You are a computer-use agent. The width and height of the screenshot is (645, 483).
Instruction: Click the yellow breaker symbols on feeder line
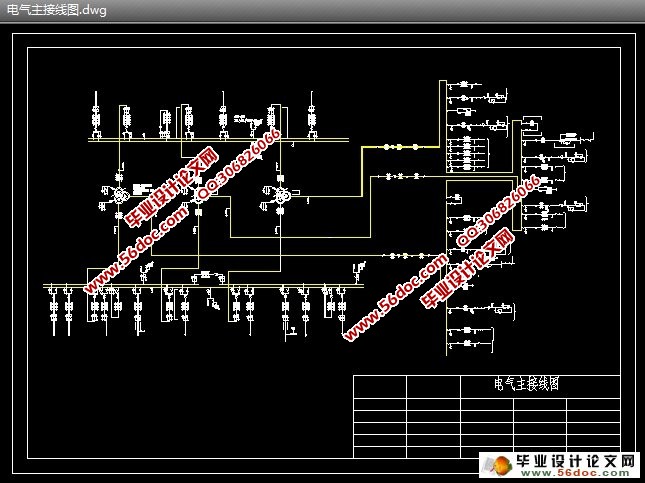(399, 147)
